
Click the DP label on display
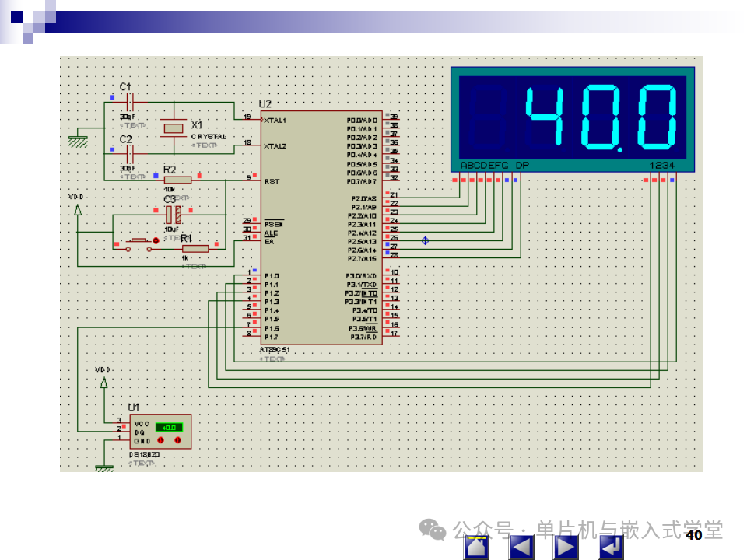pyautogui.click(x=522, y=166)
